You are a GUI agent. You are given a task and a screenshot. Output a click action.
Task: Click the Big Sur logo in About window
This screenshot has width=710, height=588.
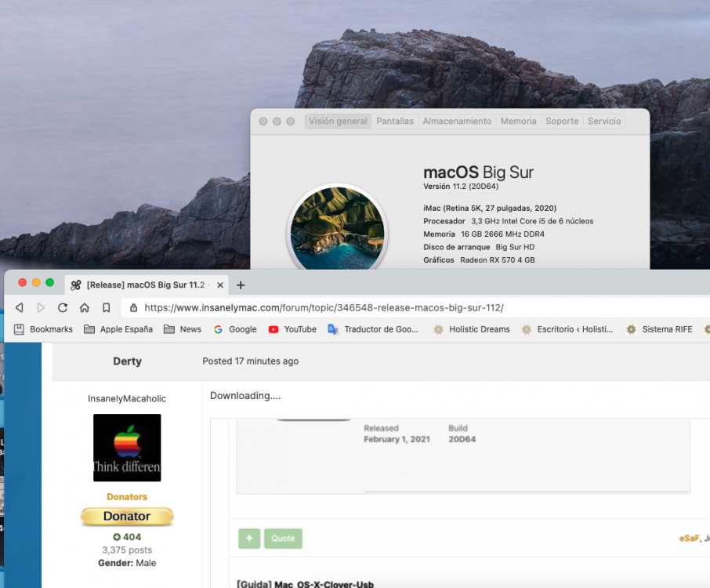tap(337, 228)
